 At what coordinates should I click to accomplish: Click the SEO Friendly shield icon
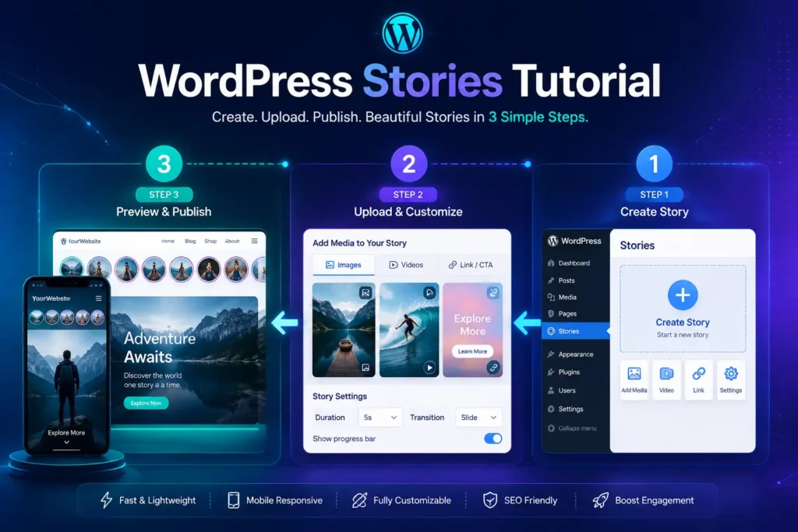[x=490, y=501]
